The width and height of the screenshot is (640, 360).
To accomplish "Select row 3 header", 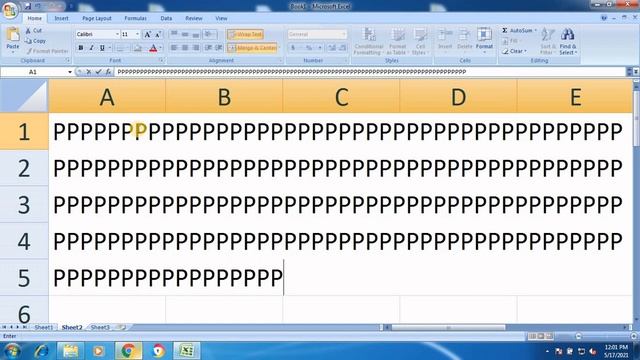I will [24, 204].
